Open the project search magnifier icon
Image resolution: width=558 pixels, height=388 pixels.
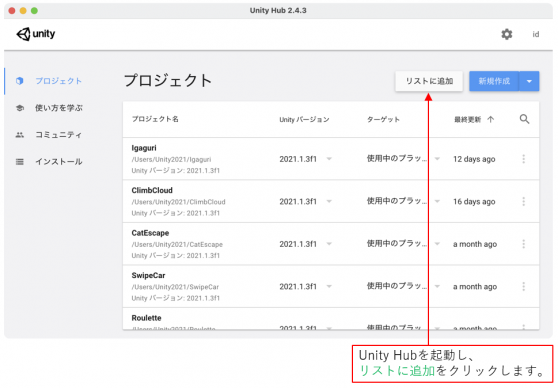click(524, 119)
